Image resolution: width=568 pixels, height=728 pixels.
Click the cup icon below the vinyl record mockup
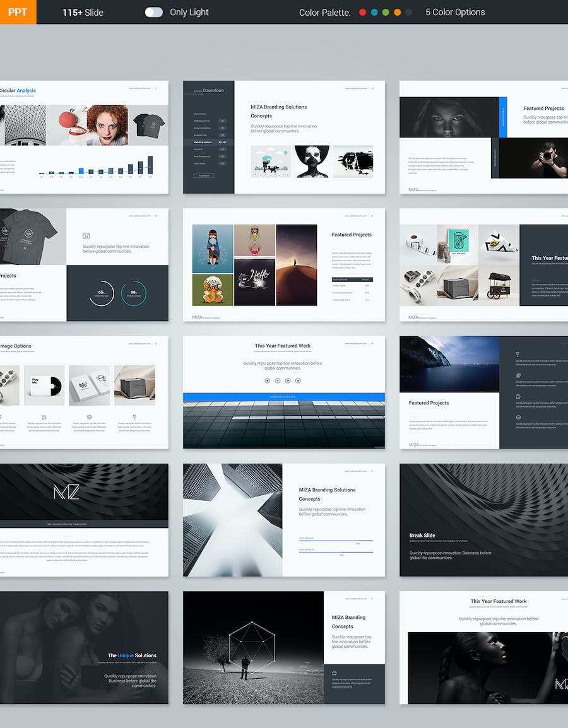coord(44,416)
